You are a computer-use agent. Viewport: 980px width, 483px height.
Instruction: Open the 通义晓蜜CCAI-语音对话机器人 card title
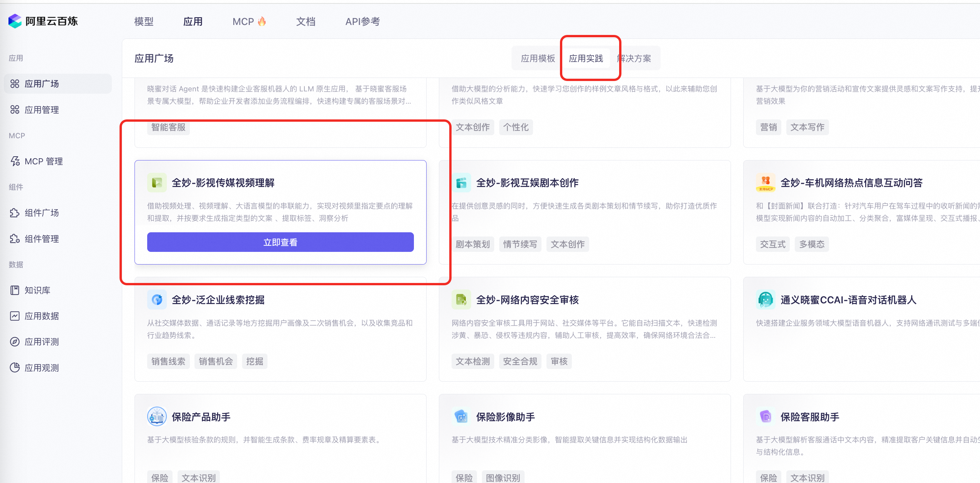[x=848, y=300]
